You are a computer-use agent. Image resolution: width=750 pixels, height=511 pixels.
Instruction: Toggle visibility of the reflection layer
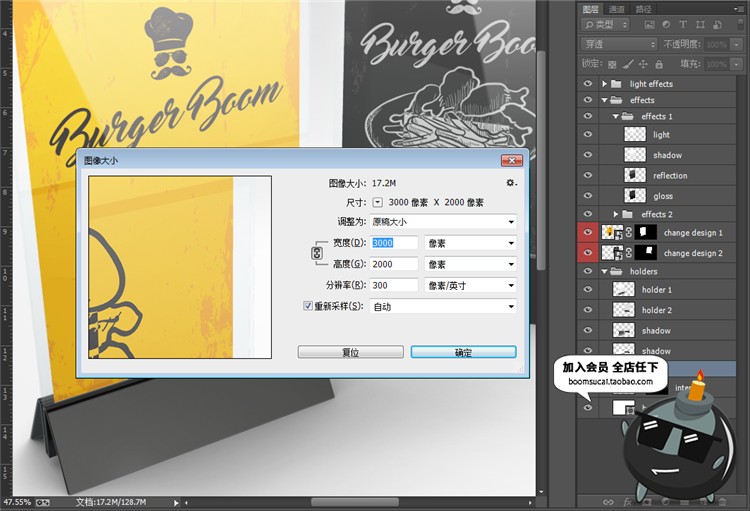588,176
